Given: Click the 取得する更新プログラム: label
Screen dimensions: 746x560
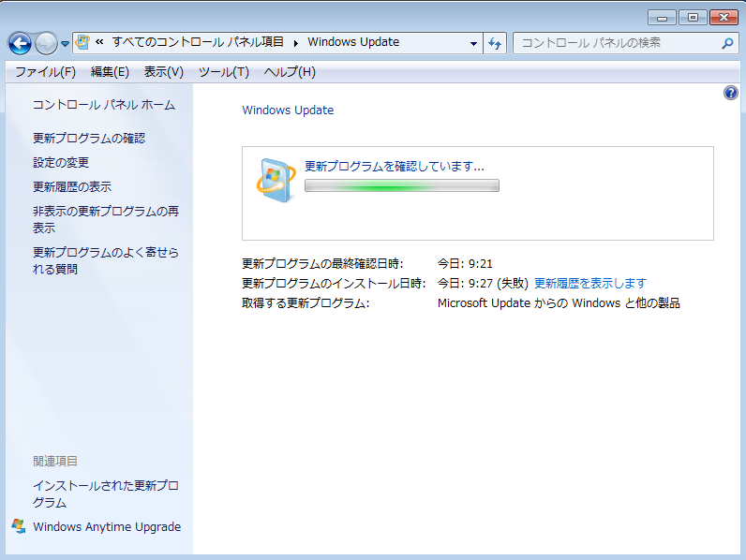Looking at the screenshot, I should pos(306,303).
